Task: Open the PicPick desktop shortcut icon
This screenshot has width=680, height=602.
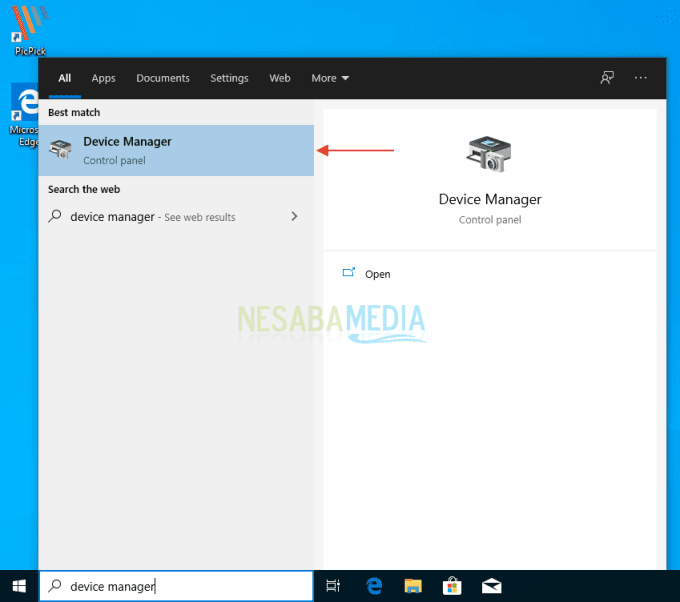Action: pos(30,29)
